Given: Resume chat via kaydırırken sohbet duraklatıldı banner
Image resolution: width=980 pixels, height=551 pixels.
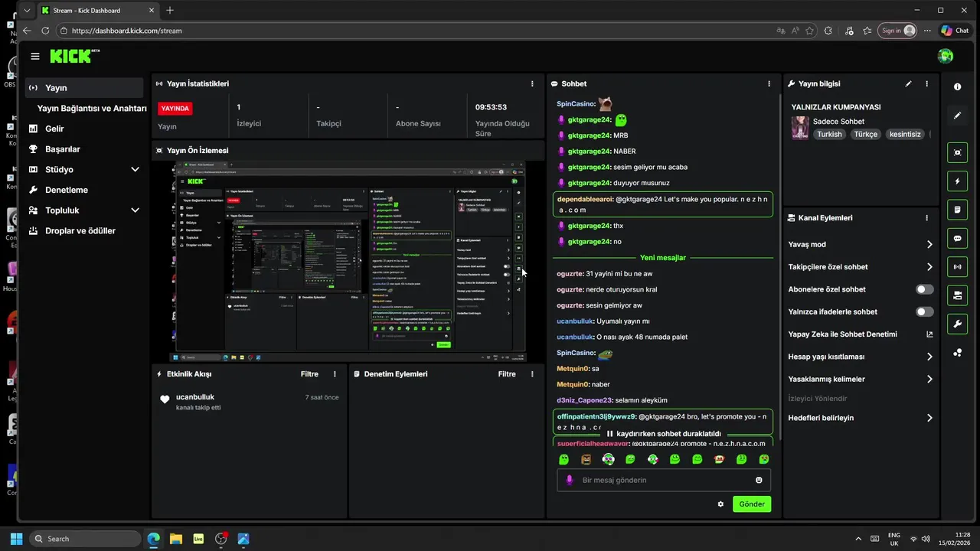Looking at the screenshot, I should click(x=664, y=434).
